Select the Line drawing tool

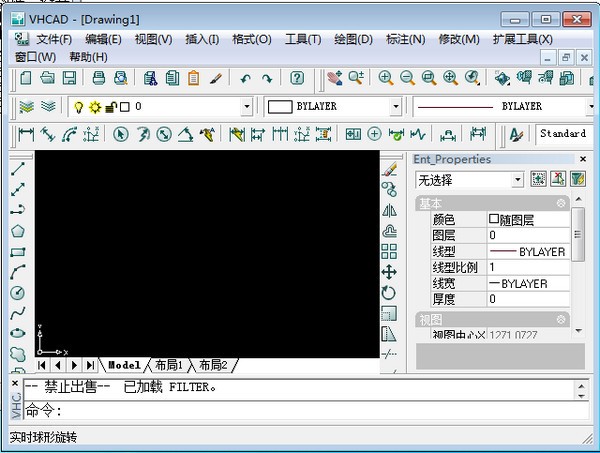click(x=17, y=168)
